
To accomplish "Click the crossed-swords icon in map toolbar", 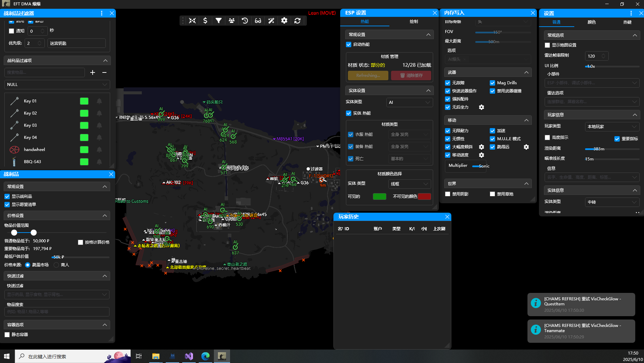I will point(192,21).
